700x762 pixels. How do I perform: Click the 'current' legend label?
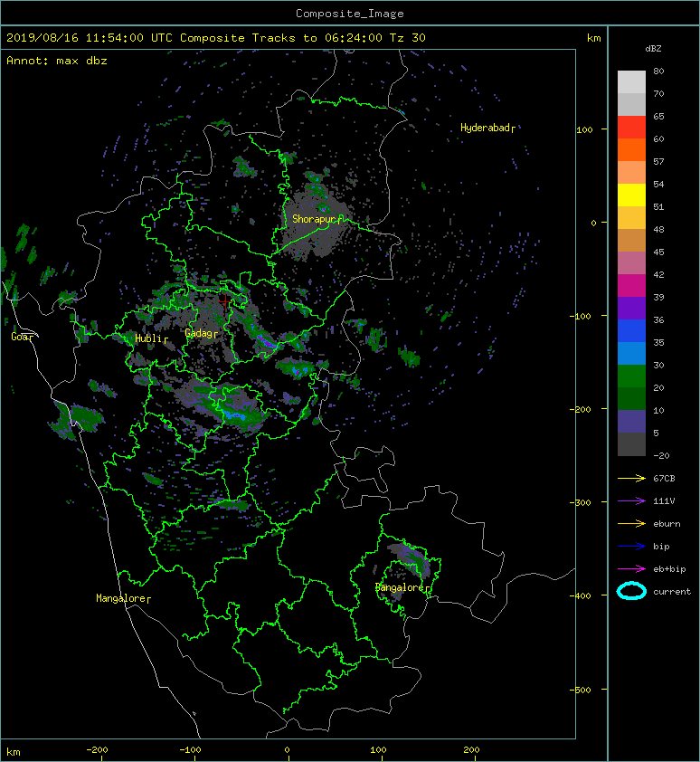pyautogui.click(x=672, y=592)
